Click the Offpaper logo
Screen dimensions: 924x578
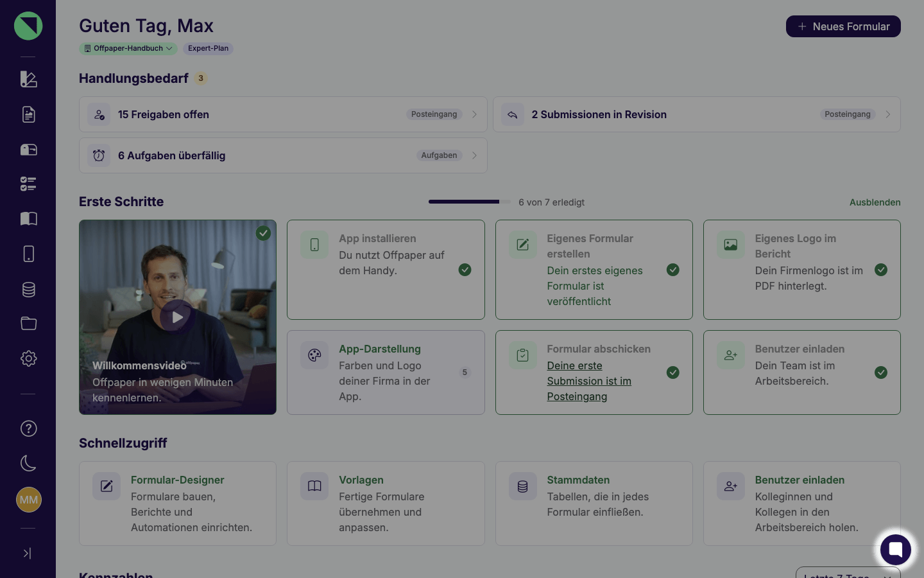point(28,26)
